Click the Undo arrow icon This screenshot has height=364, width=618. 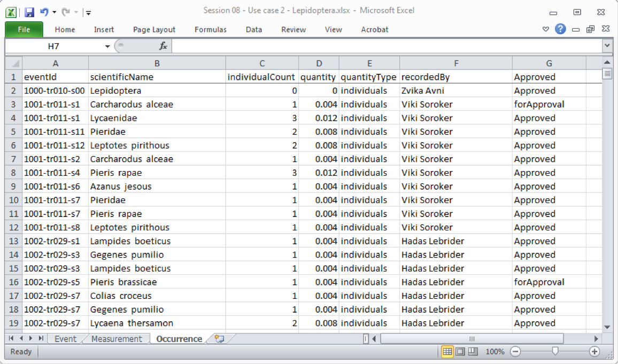point(45,12)
